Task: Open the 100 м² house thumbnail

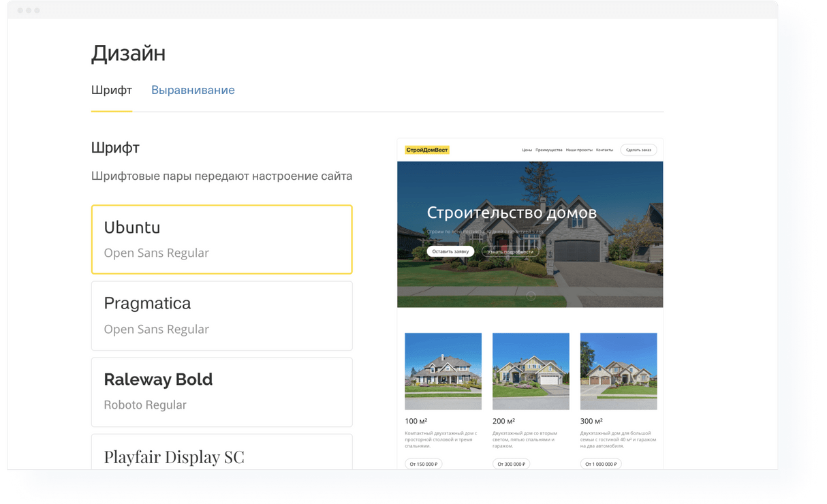Action: click(x=443, y=371)
